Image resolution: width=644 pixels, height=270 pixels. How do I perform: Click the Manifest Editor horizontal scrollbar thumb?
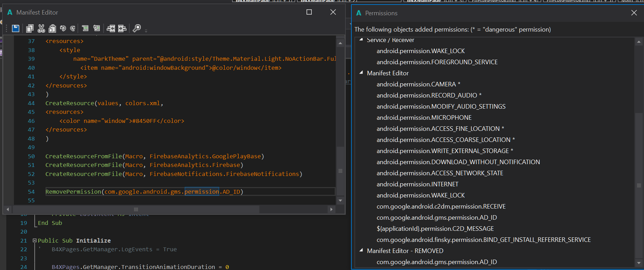coord(136,209)
